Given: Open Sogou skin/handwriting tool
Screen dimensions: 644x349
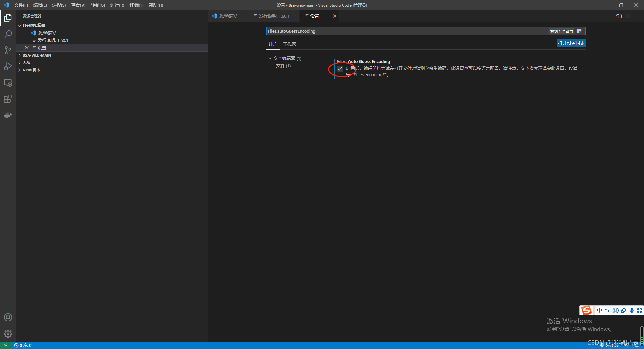Looking at the screenshot, I should coord(624,310).
